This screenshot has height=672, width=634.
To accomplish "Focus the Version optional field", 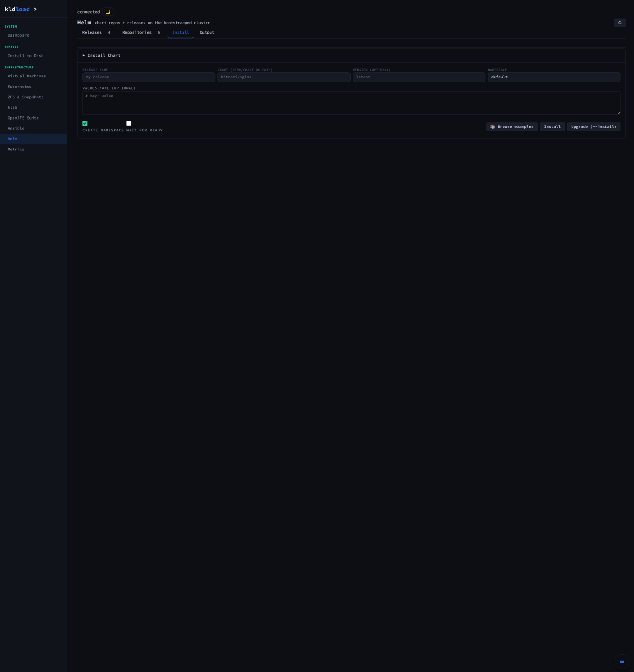I will pyautogui.click(x=419, y=77).
